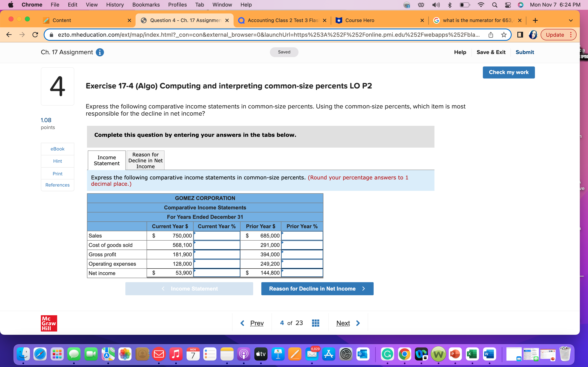
Task: Open the Bookmarks menu in the menu bar
Action: [x=146, y=5]
